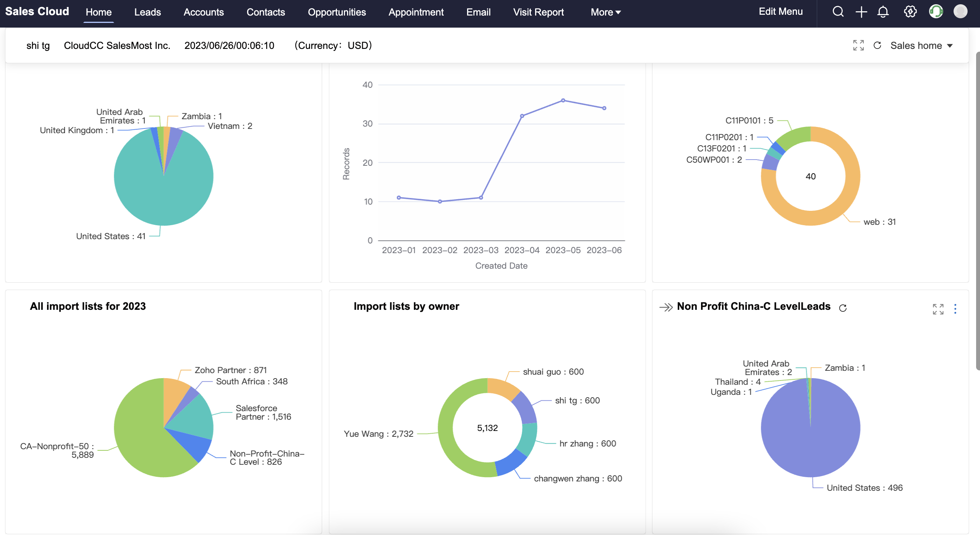Click the plus quick-create icon
980x535 pixels.
[861, 12]
